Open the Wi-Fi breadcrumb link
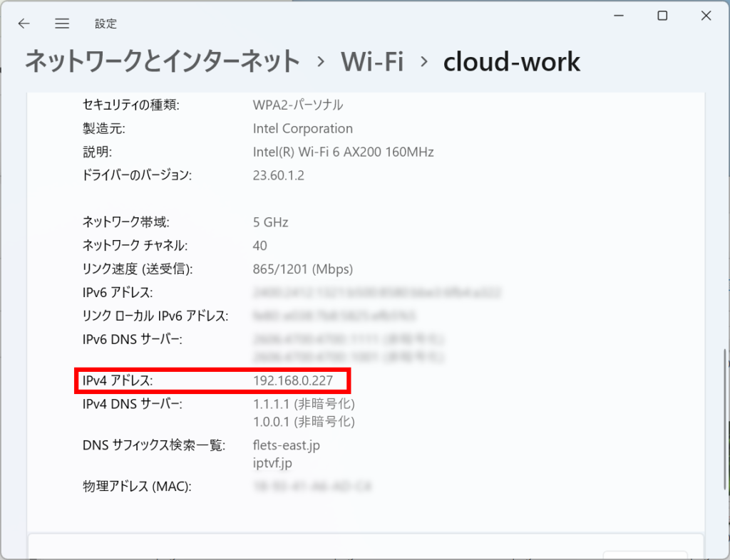730x560 pixels. (372, 62)
